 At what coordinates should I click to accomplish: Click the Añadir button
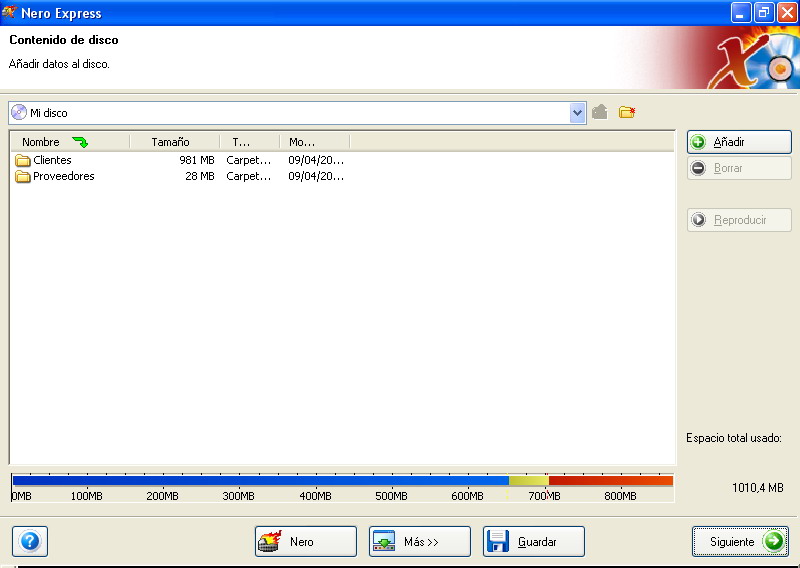[739, 142]
